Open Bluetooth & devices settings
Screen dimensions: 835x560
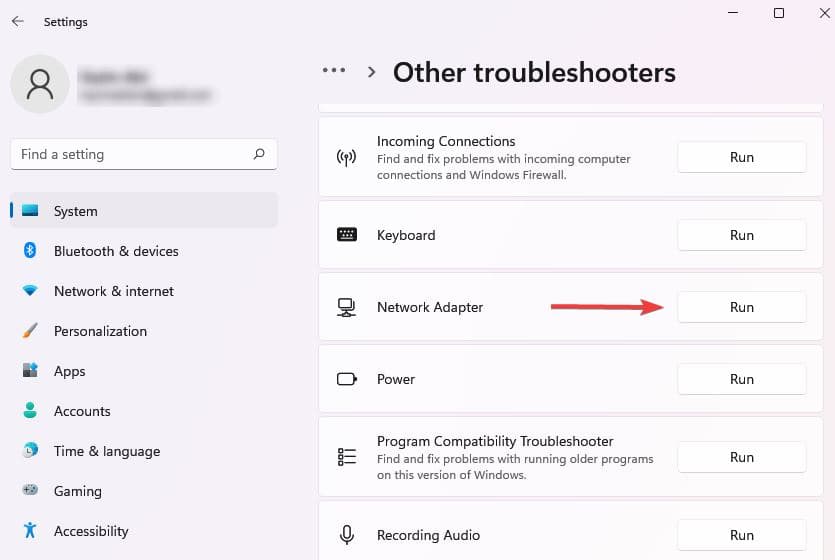coord(144,251)
